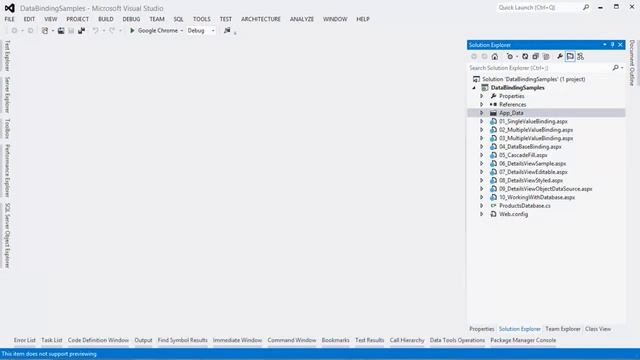640x360 pixels.
Task: Start debugging with the green play icon
Action: pyautogui.click(x=132, y=31)
